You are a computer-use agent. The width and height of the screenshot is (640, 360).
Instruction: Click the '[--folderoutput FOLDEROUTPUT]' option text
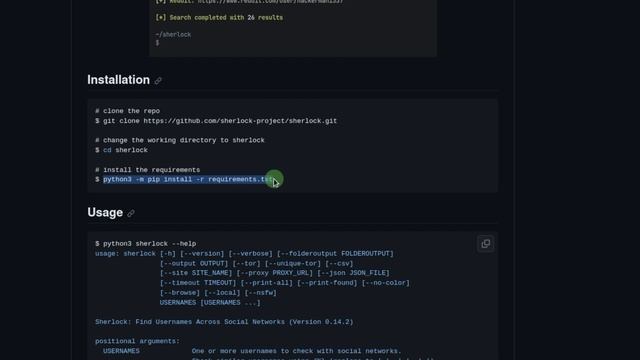click(x=335, y=253)
